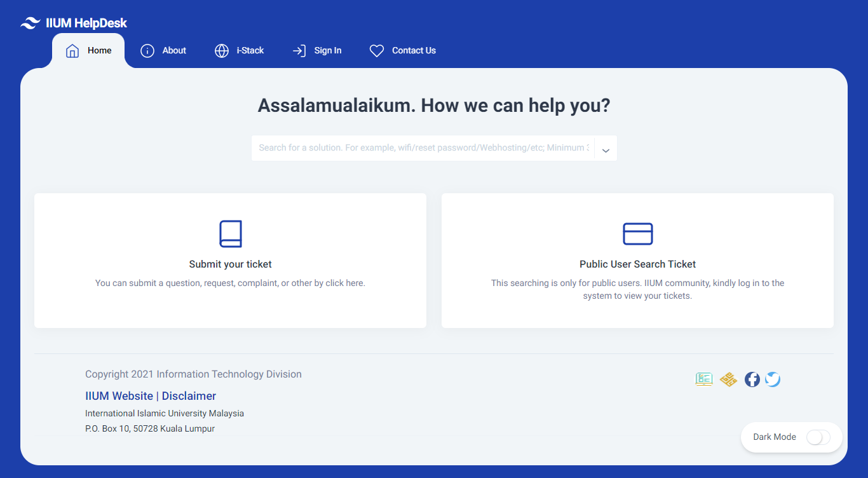
Task: Go to the Home tab
Action: [88, 51]
